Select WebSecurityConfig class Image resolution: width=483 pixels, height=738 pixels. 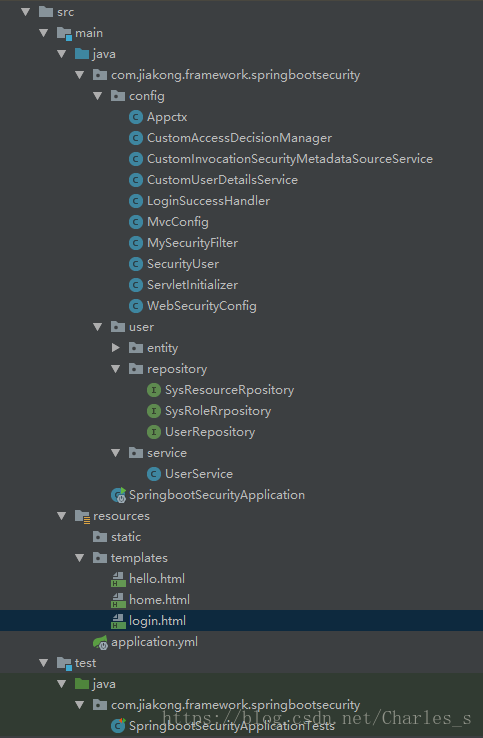[201, 306]
